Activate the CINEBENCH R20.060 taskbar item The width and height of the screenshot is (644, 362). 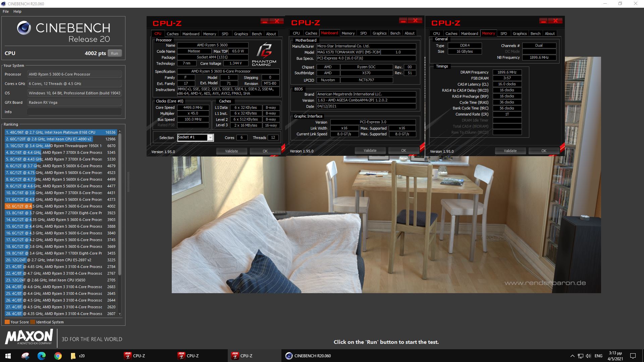click(x=308, y=356)
